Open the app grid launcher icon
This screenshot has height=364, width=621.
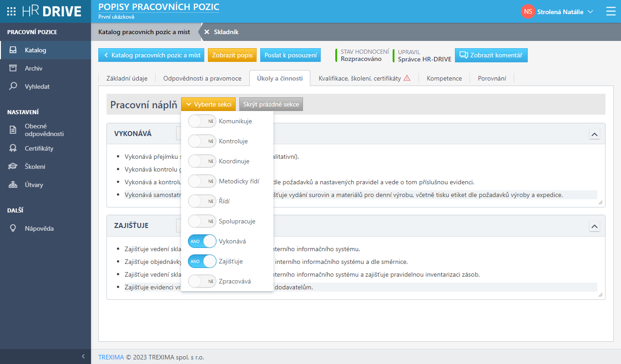click(x=11, y=11)
